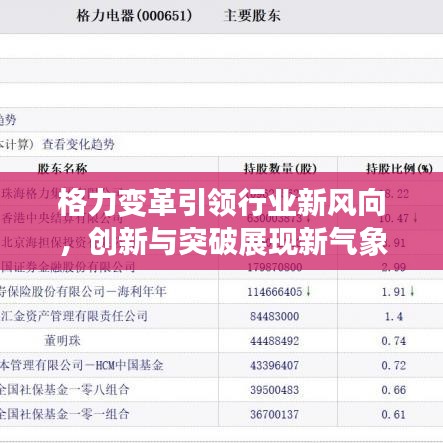Click the share count 114666405
This screenshot has height=443, width=443.
pos(275,292)
